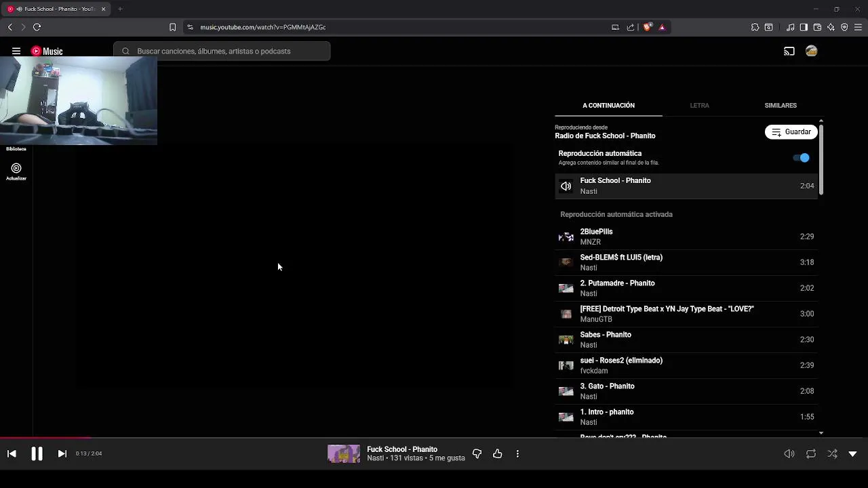Open the three-dot song options menu
The height and width of the screenshot is (488, 868).
point(517,453)
